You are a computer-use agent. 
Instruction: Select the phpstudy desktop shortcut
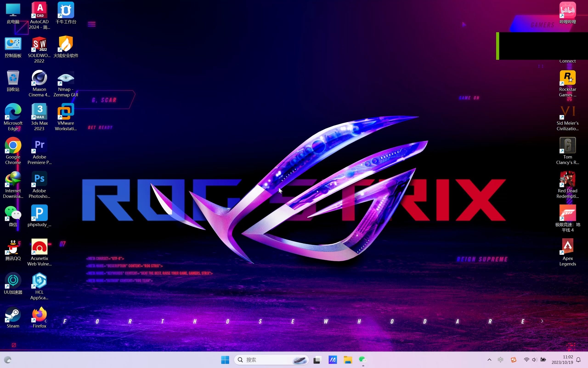click(x=39, y=216)
